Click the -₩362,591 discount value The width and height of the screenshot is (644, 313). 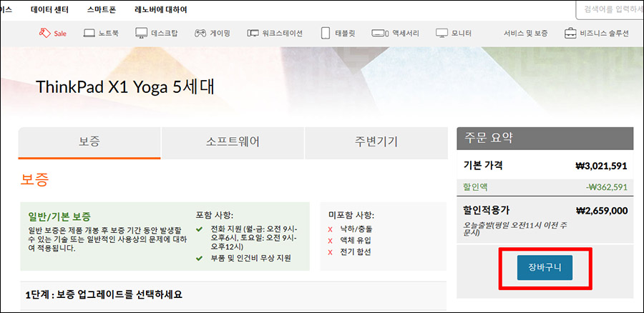tap(607, 187)
